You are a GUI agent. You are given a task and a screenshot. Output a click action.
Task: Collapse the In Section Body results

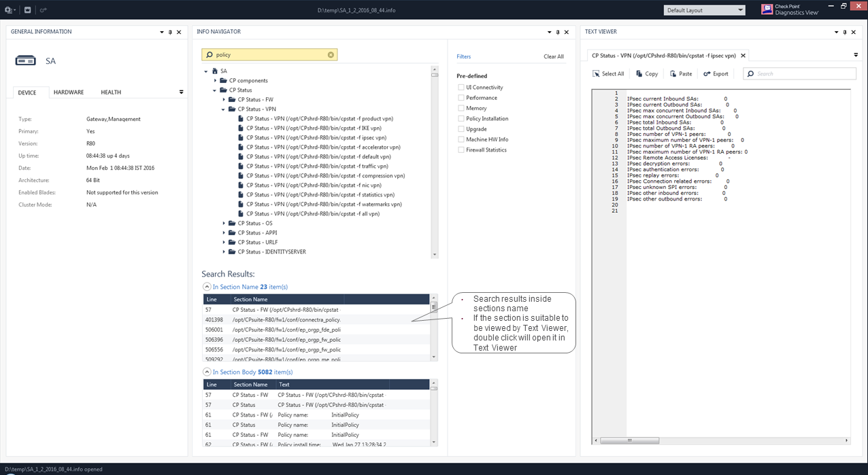tap(207, 372)
